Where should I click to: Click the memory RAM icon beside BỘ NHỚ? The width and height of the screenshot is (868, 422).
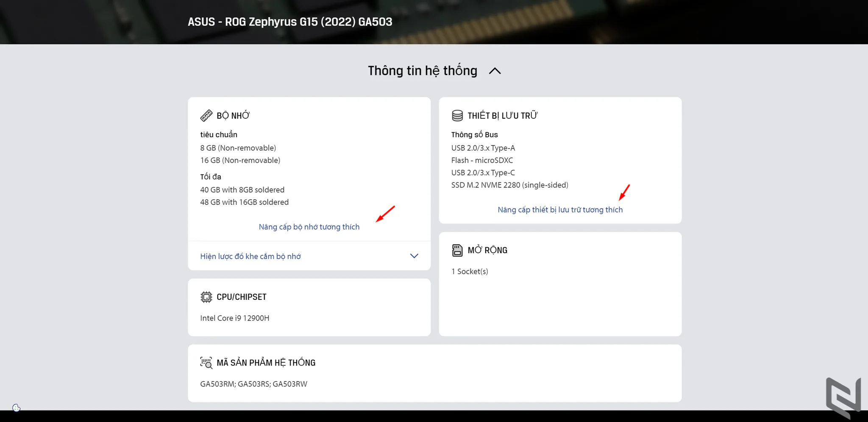[206, 115]
